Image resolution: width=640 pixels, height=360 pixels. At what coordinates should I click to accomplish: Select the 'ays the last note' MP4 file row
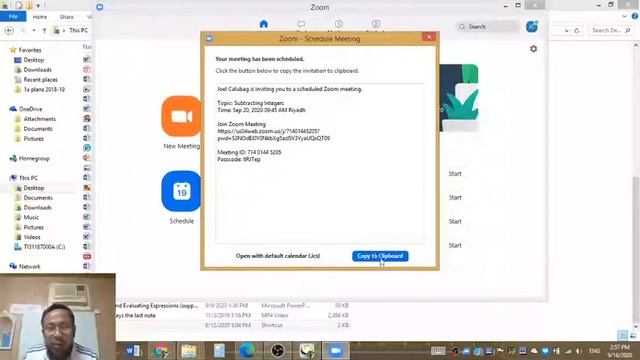[232, 316]
